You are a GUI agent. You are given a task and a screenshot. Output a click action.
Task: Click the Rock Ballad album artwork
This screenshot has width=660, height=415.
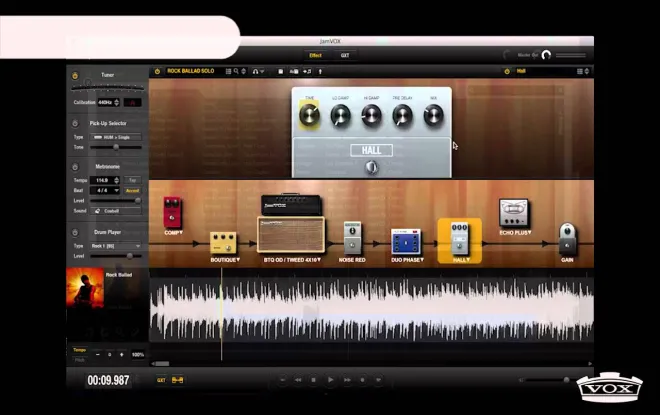pyautogui.click(x=85, y=288)
